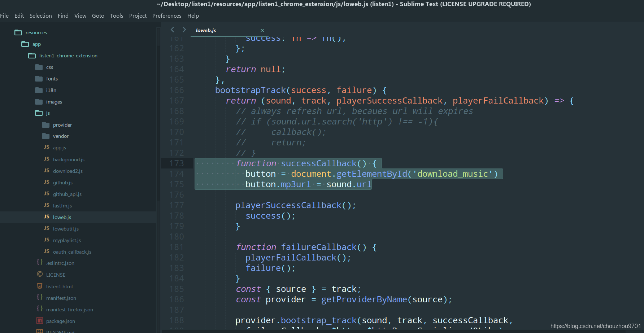
Task: Click the JS icon of github.js
Action: tap(47, 182)
